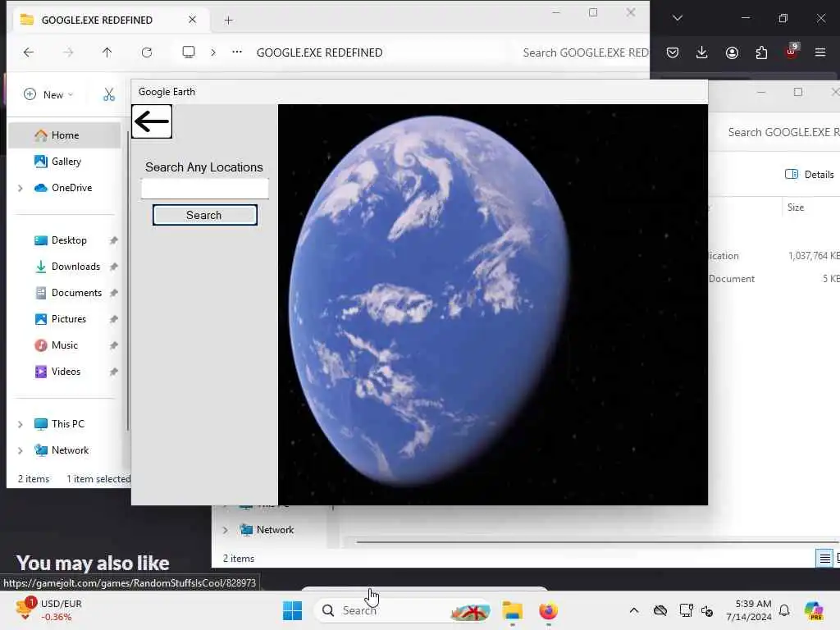Screen dimensions: 840x630
Task: Click the back arrow in Google Earth window
Action: click(x=152, y=121)
